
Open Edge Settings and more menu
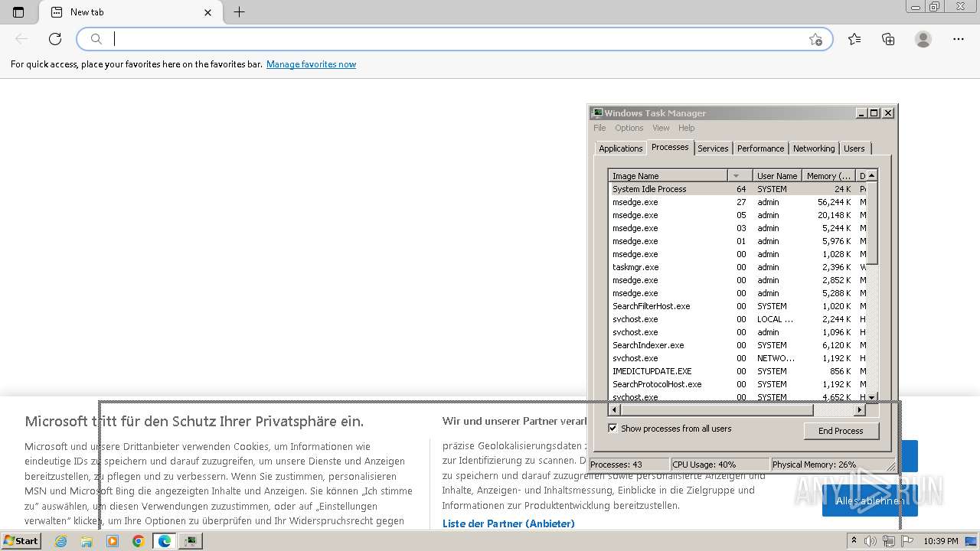959,39
